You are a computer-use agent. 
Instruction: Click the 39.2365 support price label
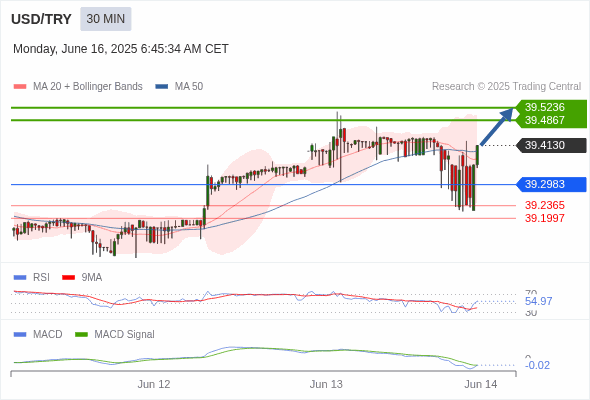tap(544, 205)
